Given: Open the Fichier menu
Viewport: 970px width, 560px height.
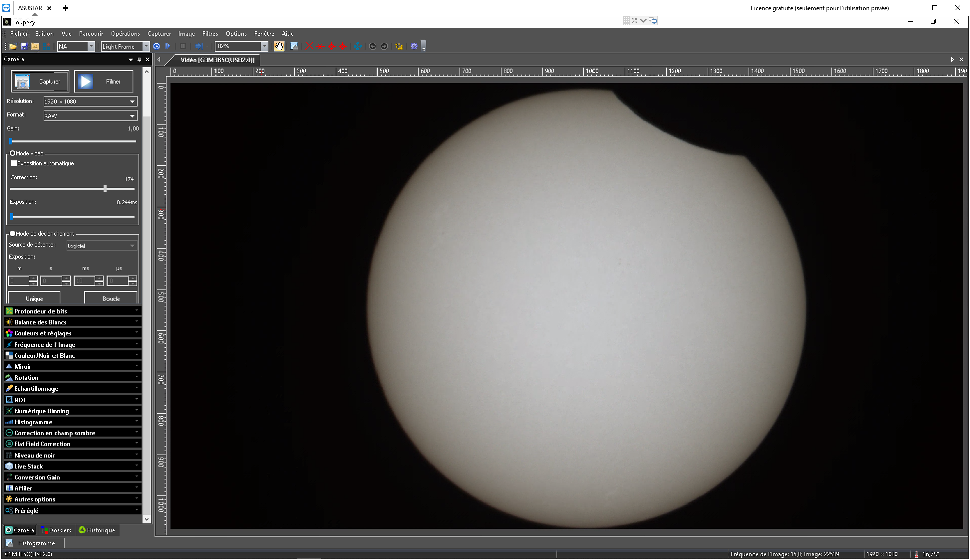Looking at the screenshot, I should [19, 34].
